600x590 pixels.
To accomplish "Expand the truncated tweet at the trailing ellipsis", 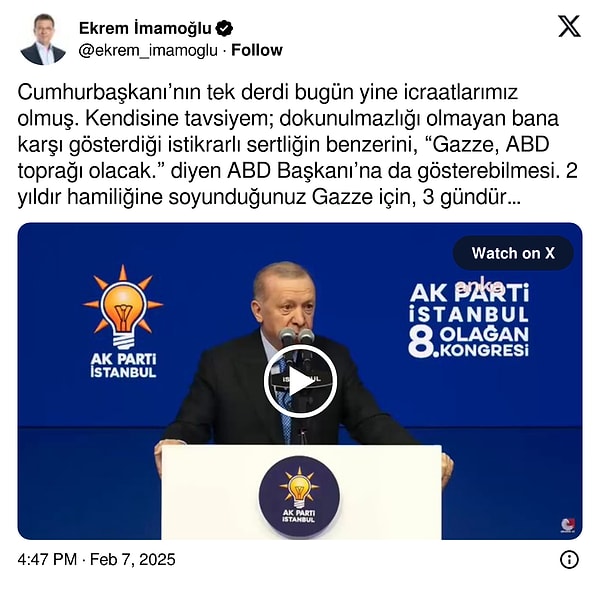I will pos(514,198).
